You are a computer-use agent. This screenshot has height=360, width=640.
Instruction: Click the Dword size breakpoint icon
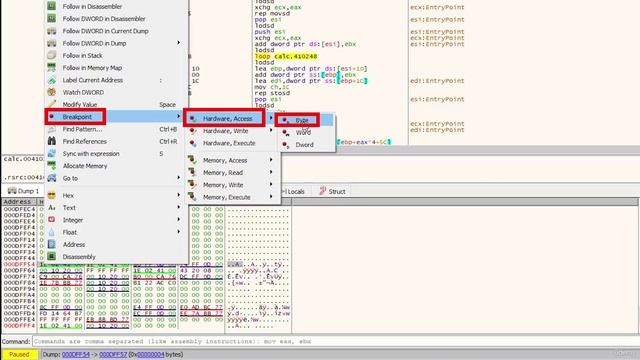tap(286, 145)
